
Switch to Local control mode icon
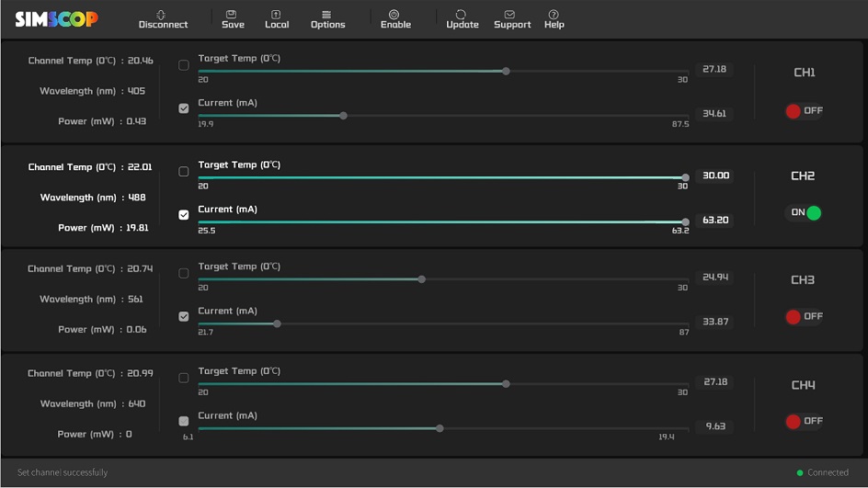click(x=277, y=15)
